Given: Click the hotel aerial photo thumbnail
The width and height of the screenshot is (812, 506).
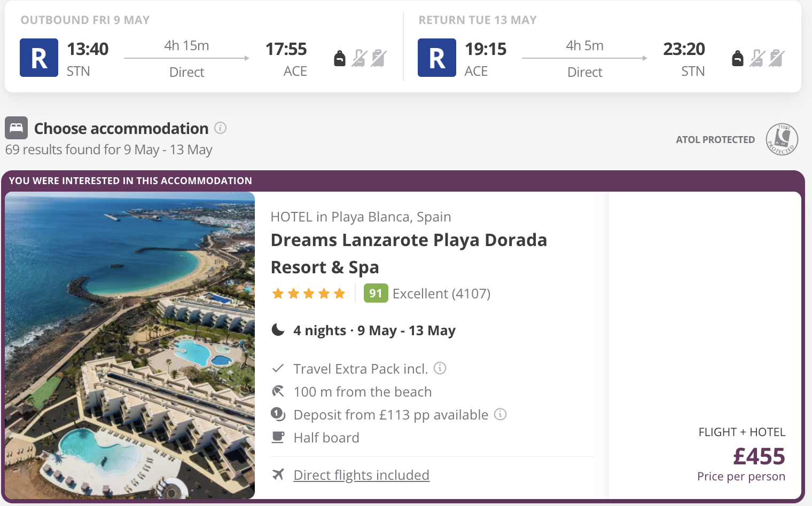Looking at the screenshot, I should click(130, 345).
